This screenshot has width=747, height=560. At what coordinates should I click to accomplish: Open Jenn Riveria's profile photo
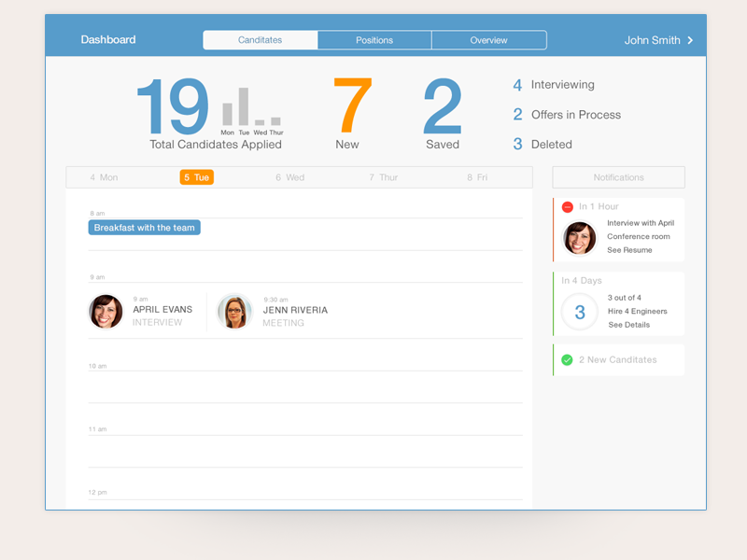234,311
